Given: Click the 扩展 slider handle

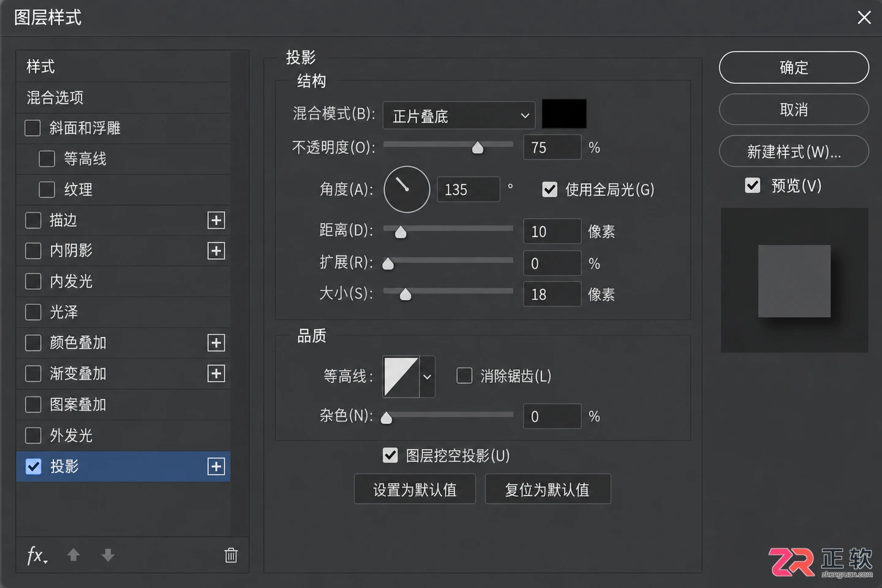Looking at the screenshot, I should [x=388, y=264].
